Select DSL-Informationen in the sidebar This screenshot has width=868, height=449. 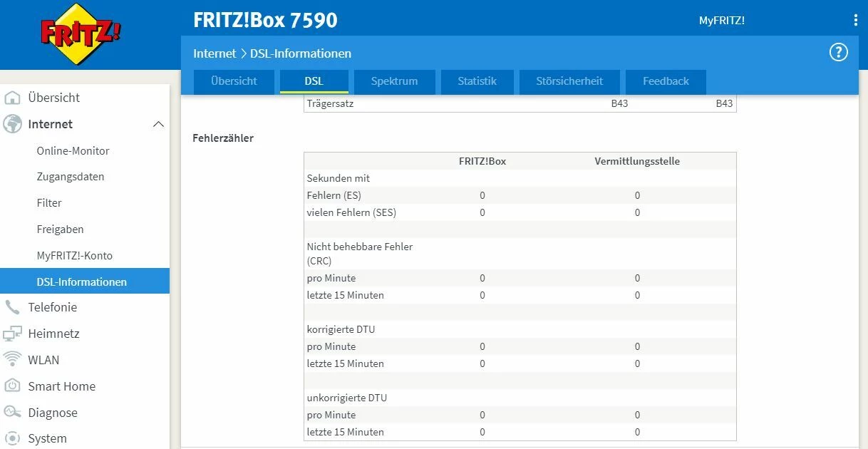pos(85,282)
